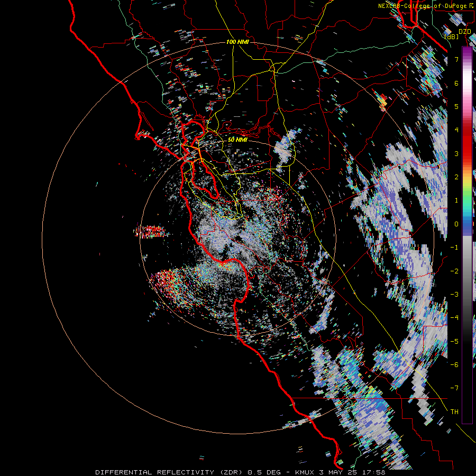Viewport: 476px width, 476px height.
Task: Click the "50 NMI" range ring label
Action: pyautogui.click(x=237, y=140)
